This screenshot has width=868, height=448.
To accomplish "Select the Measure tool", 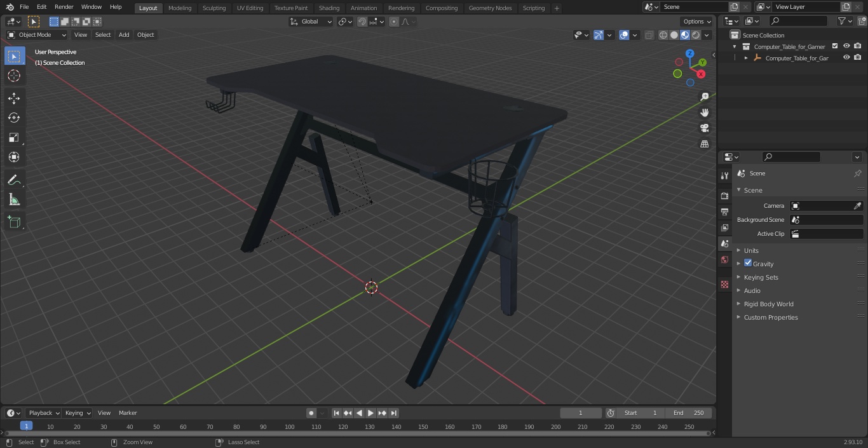I will click(x=14, y=200).
